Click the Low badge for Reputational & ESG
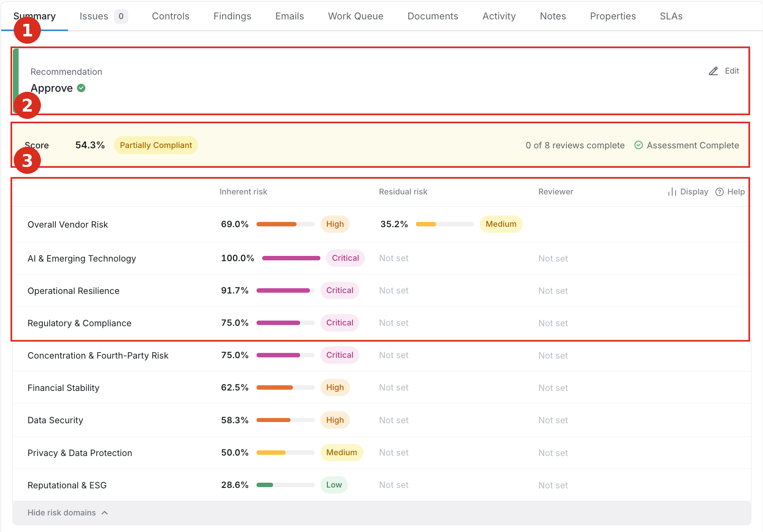Image resolution: width=763 pixels, height=532 pixels. point(334,485)
